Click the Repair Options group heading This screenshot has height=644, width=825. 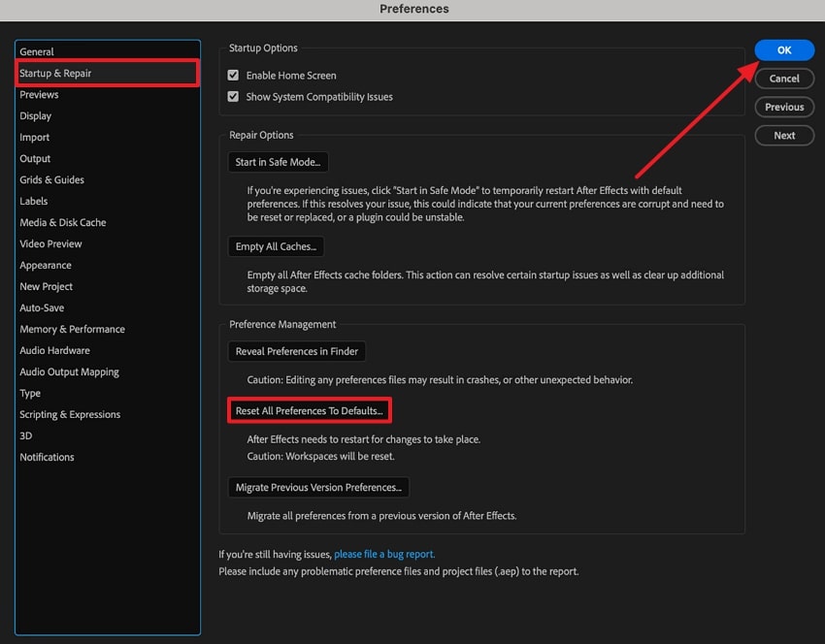[261, 135]
